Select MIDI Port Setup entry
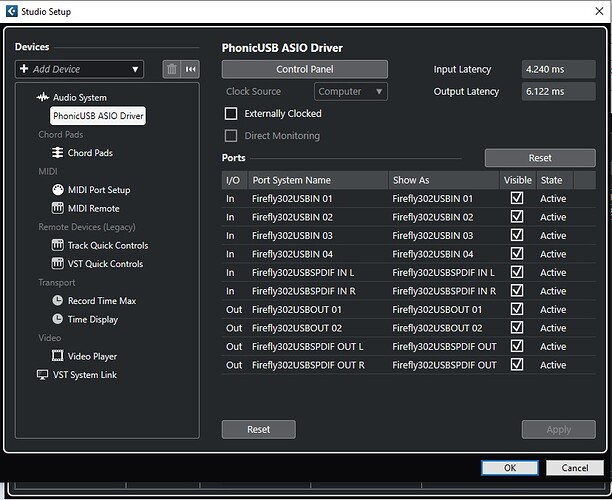Image resolution: width=612 pixels, height=500 pixels. point(99,190)
